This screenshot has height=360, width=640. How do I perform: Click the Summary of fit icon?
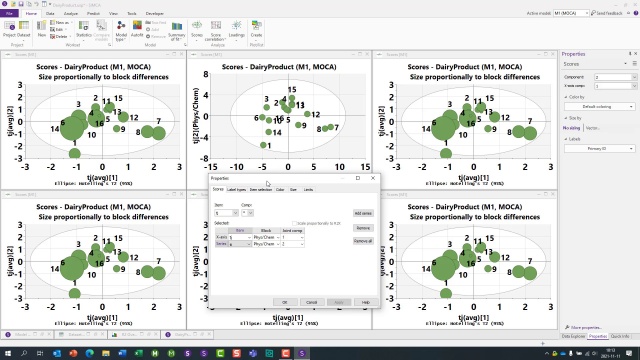[177, 31]
